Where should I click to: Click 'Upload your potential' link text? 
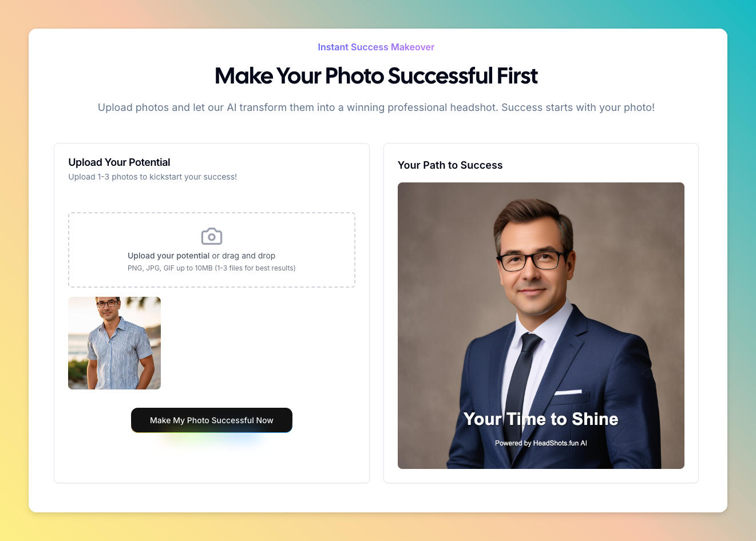pyautogui.click(x=168, y=256)
